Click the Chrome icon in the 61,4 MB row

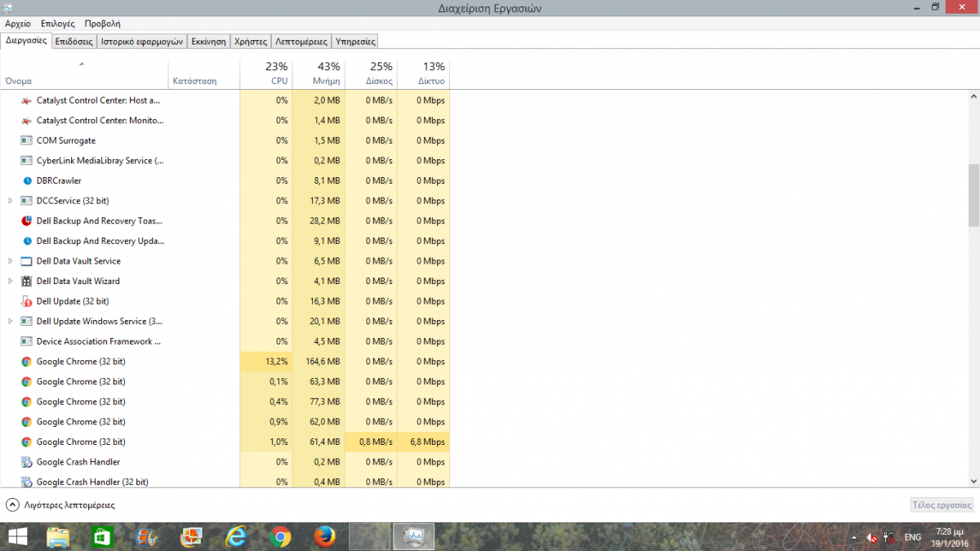click(x=26, y=442)
